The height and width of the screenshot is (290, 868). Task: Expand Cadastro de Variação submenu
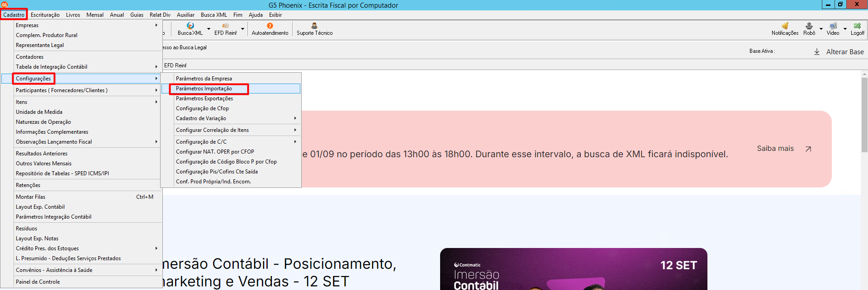[x=295, y=118]
